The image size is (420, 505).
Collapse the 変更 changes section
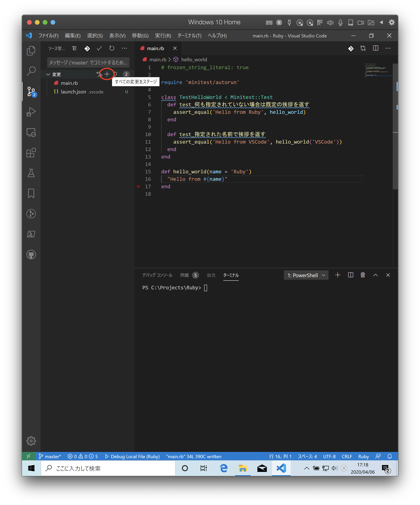(x=48, y=74)
